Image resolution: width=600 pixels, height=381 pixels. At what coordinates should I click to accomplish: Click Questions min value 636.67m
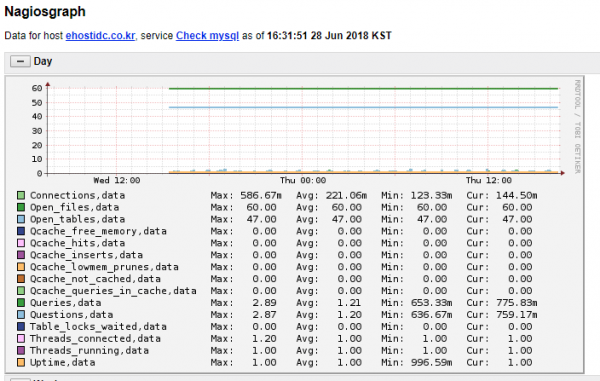[432, 314]
